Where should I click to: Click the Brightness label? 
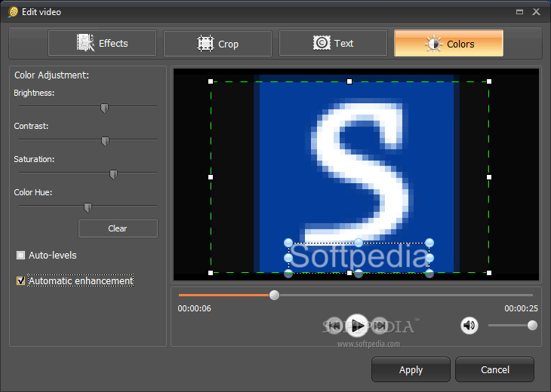(34, 93)
